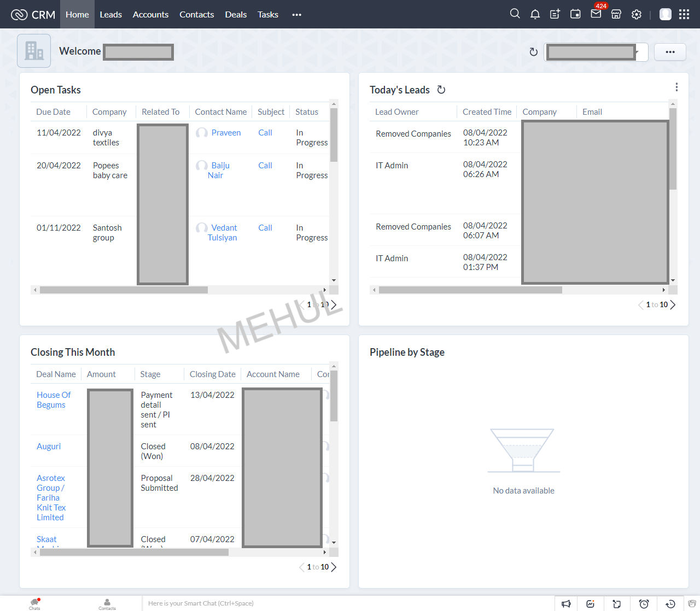Open the calendar icon in the header

(575, 14)
